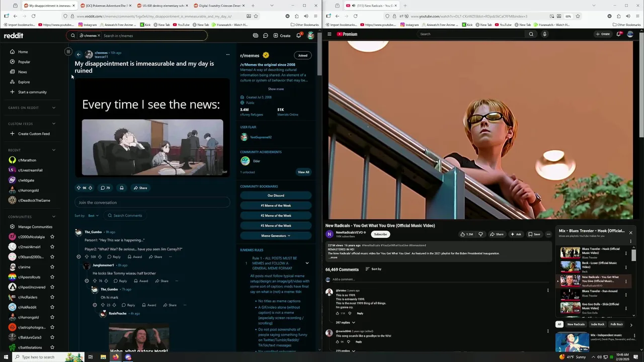
Task: Open YouTube comments Sort by menu
Action: (373, 269)
